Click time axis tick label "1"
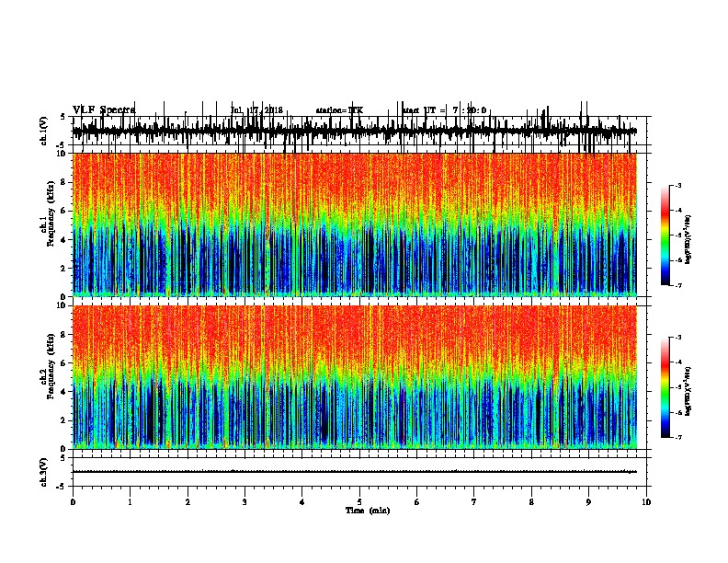The image size is (728, 563). pos(130,502)
